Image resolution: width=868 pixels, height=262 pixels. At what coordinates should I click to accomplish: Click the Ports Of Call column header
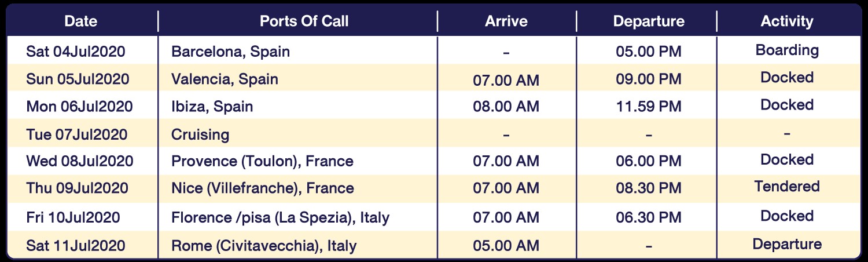304,21
